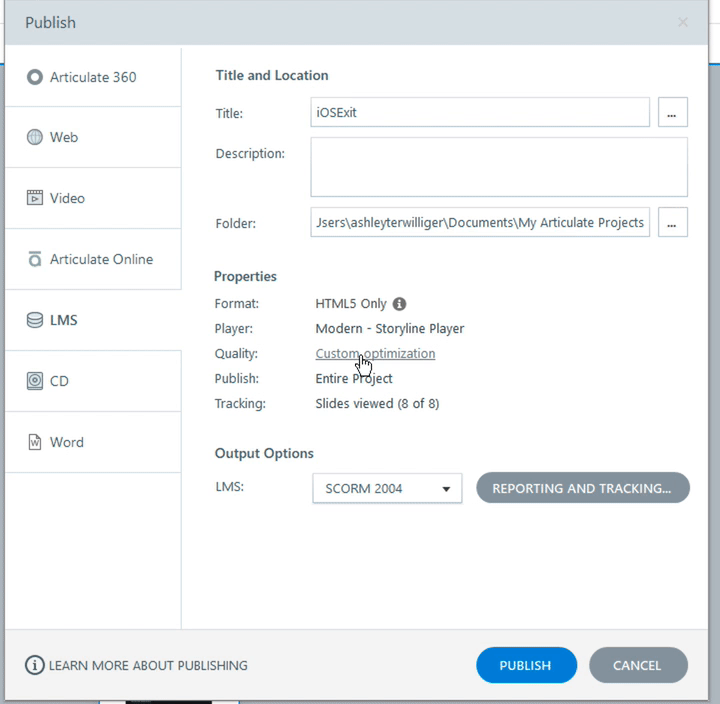
Task: Open Reporting and Tracking settings
Action: 583,488
